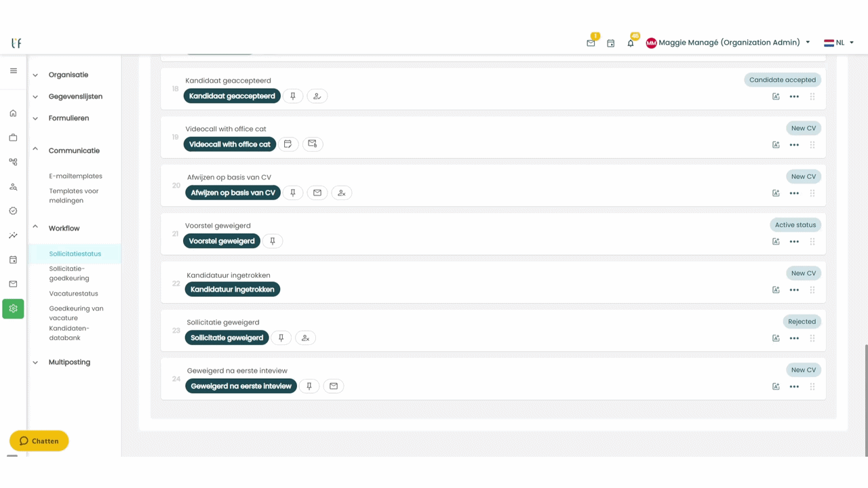Image resolution: width=868 pixels, height=488 pixels.
Task: Open the candidates people sidebar icon
Action: pos(13,186)
